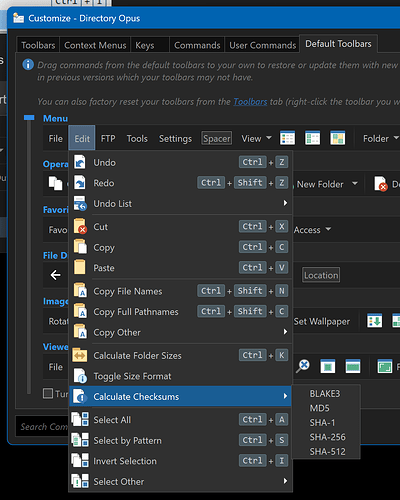Viewport: 400px width, 500px height.
Task: Switch to the Keys tab
Action: tap(144, 45)
